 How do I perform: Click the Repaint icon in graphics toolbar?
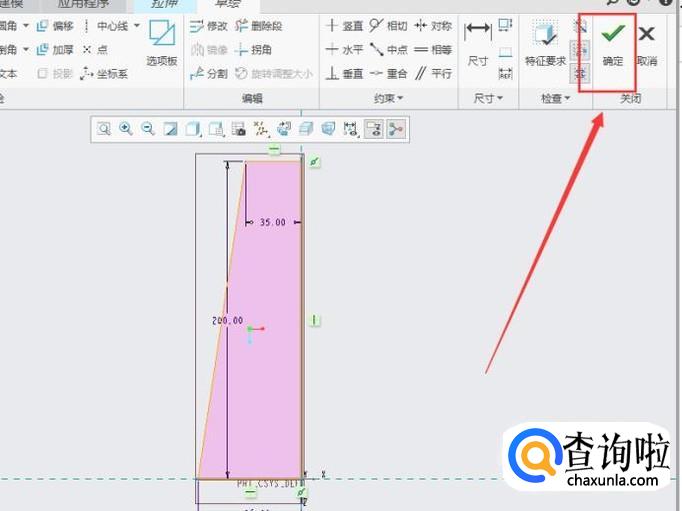tap(170, 129)
